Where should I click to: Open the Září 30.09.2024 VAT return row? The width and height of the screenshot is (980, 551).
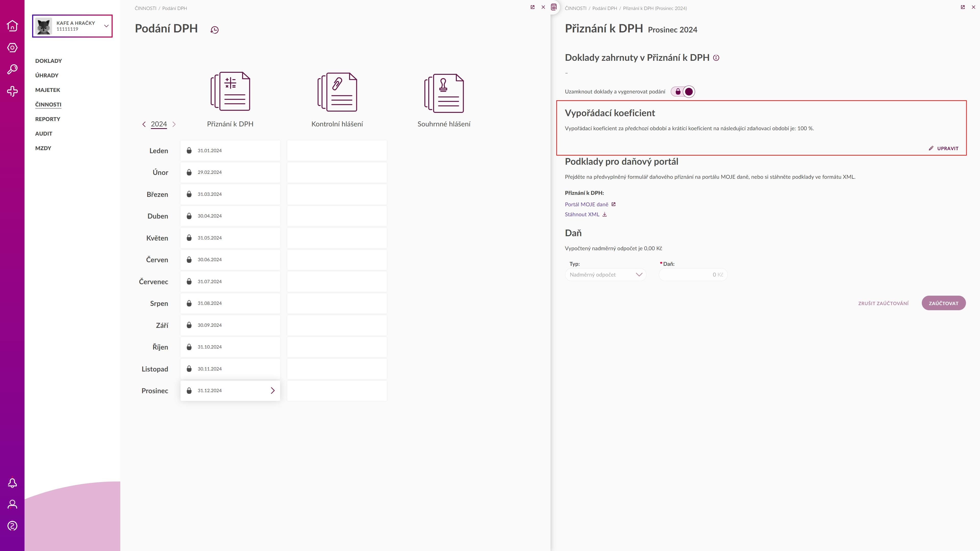(x=230, y=325)
